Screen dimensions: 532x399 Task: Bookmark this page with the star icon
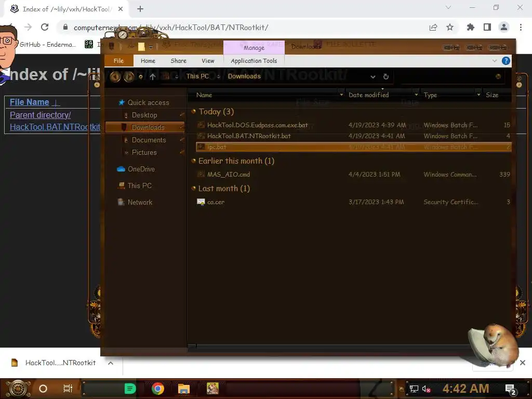[450, 27]
